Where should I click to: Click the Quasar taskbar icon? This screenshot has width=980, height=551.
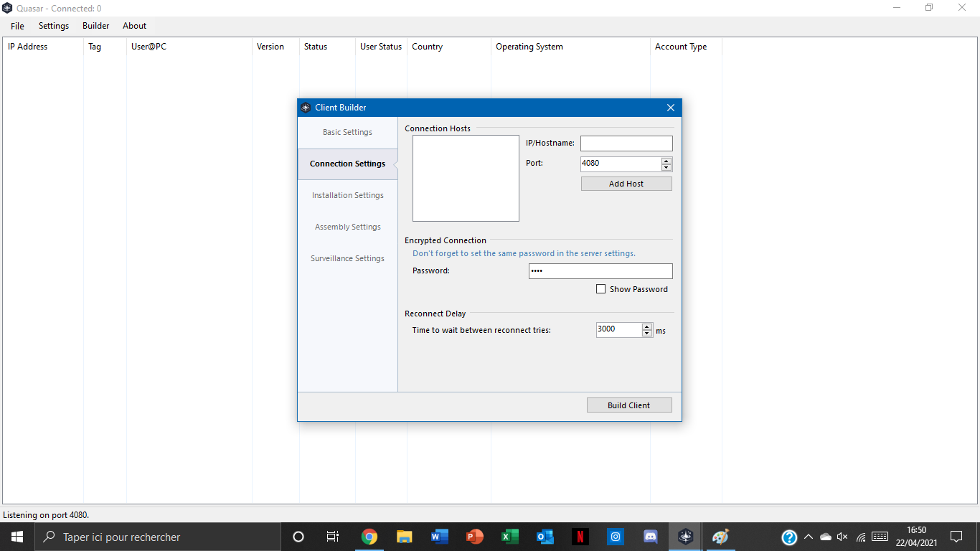[686, 537]
